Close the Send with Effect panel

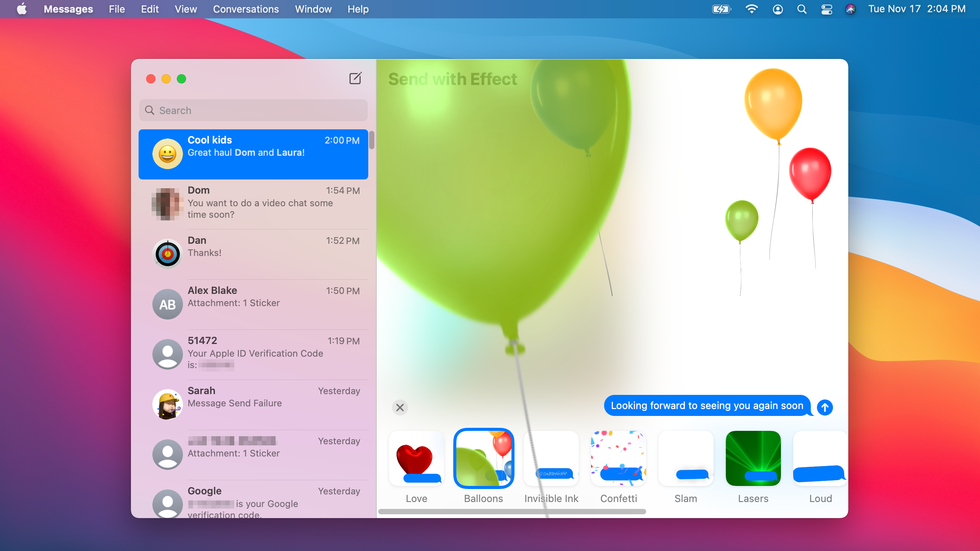pyautogui.click(x=400, y=408)
